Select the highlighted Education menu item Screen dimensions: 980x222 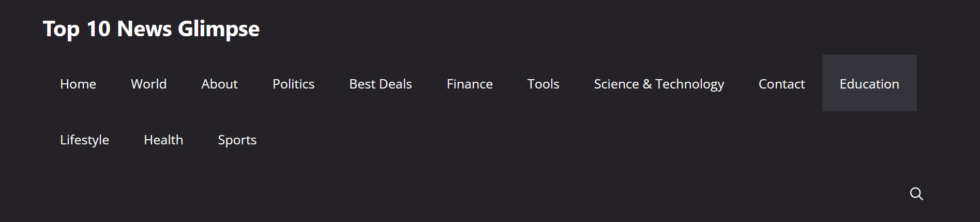pyautogui.click(x=869, y=84)
